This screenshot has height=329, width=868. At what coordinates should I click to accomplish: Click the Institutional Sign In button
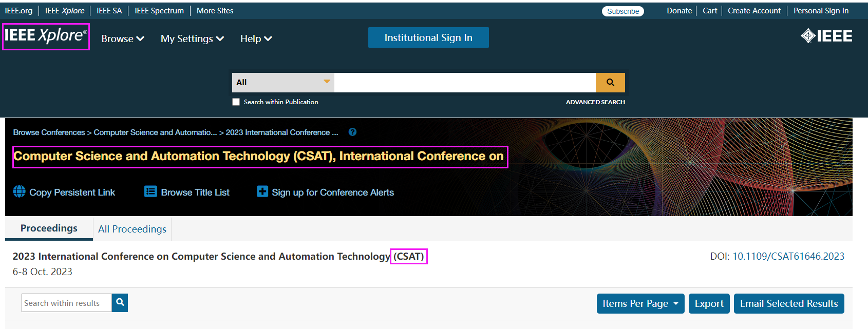(x=428, y=37)
